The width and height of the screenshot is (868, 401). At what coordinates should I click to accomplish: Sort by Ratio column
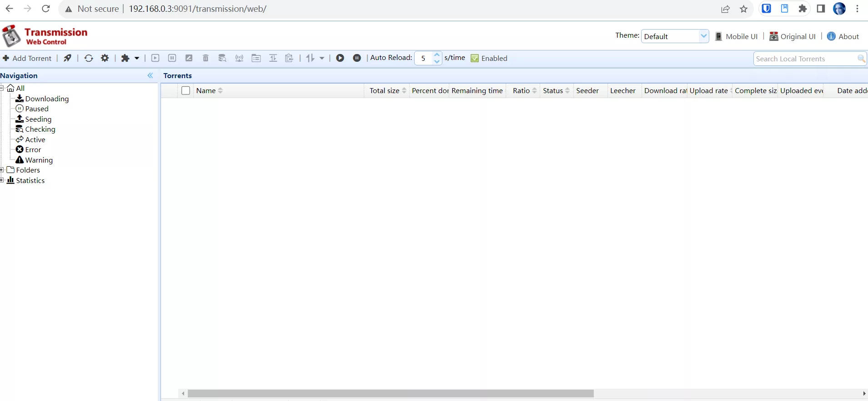click(x=523, y=90)
